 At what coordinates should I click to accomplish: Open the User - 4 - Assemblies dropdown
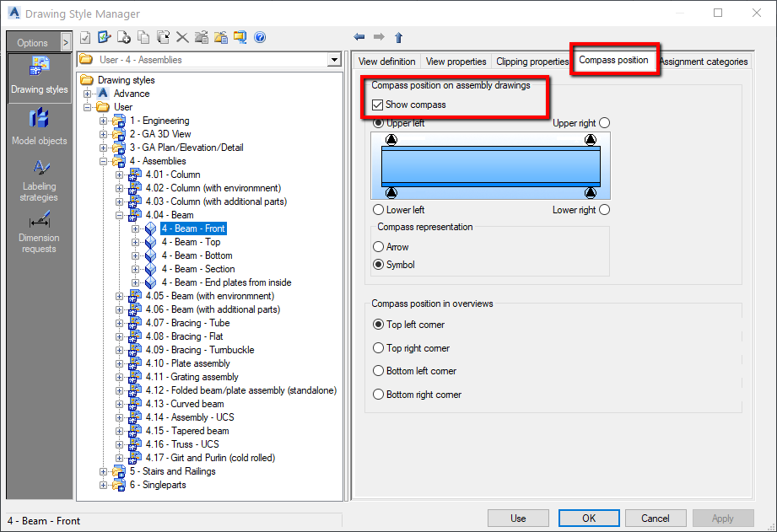point(334,60)
